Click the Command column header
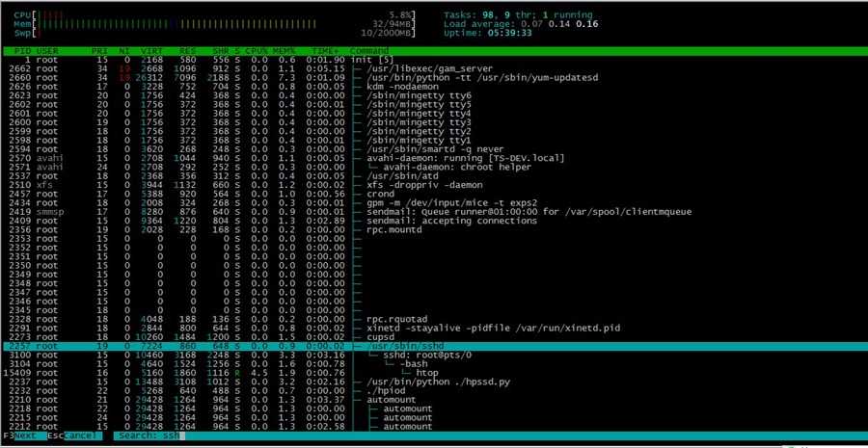 click(369, 51)
